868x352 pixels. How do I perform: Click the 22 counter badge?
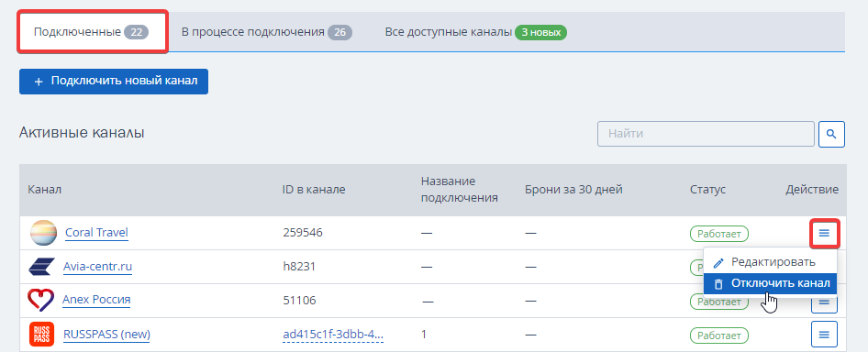point(136,32)
